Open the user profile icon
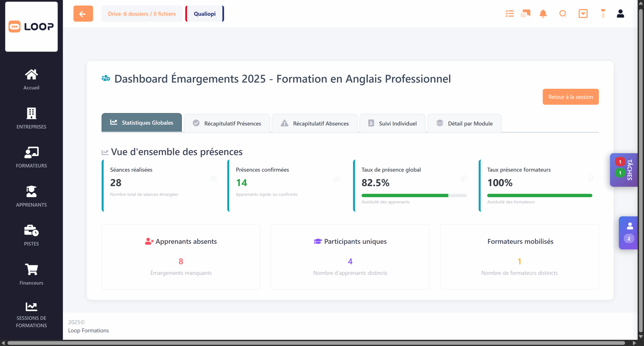The height and width of the screenshot is (346, 644). (620, 14)
